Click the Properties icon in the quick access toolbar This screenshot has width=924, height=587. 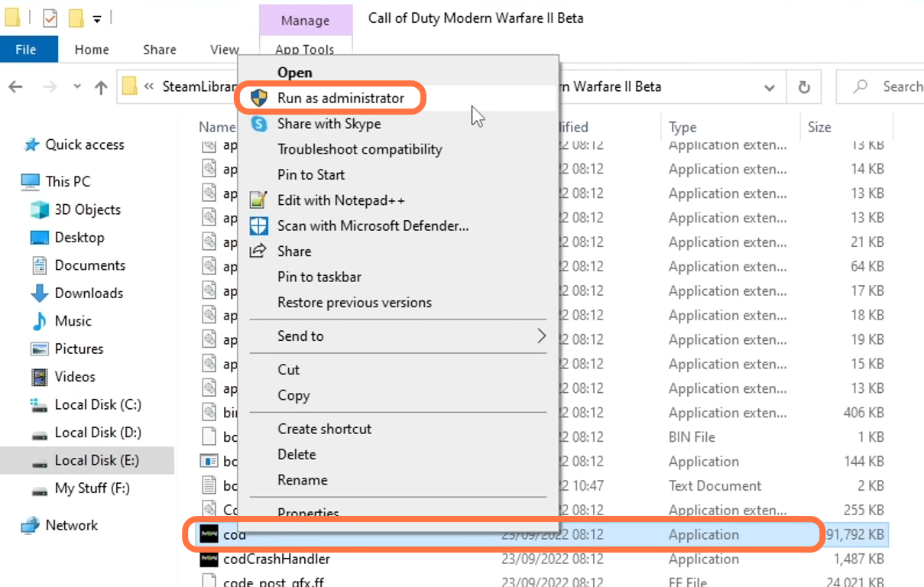[50, 18]
